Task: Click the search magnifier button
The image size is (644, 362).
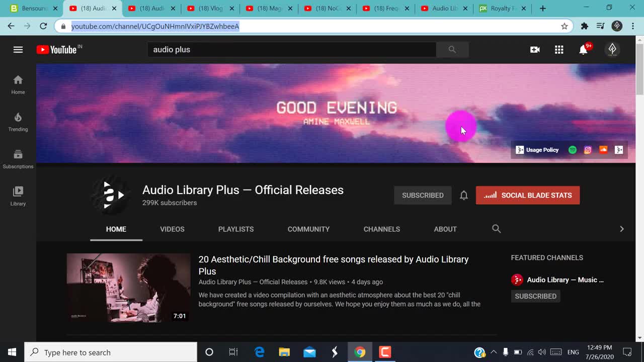Action: click(x=452, y=49)
